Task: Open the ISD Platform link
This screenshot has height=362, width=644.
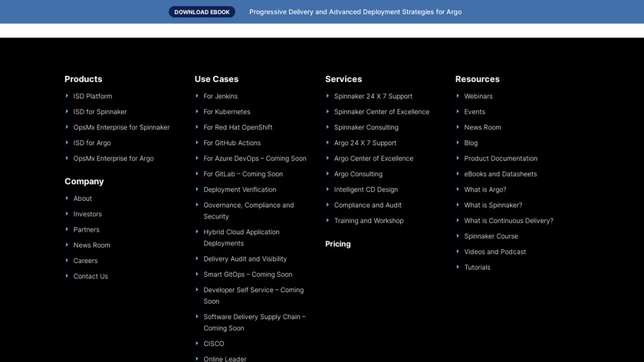Action: coord(93,96)
